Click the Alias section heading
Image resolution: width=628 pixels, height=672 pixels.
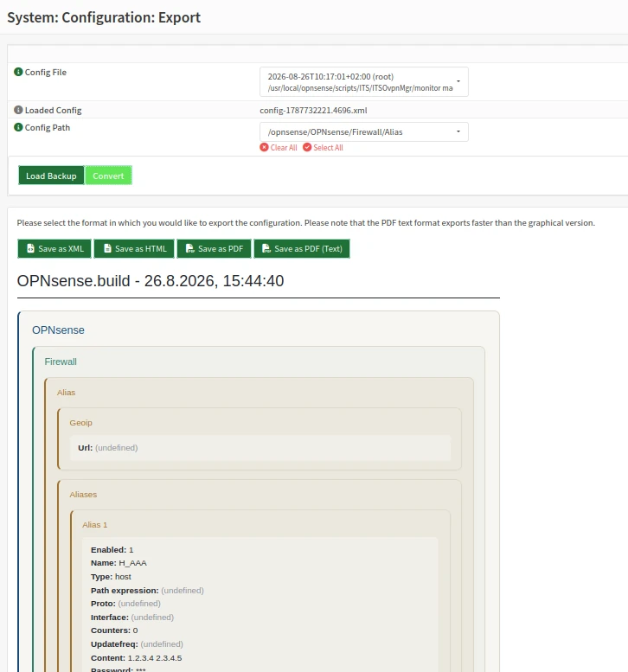coord(66,393)
